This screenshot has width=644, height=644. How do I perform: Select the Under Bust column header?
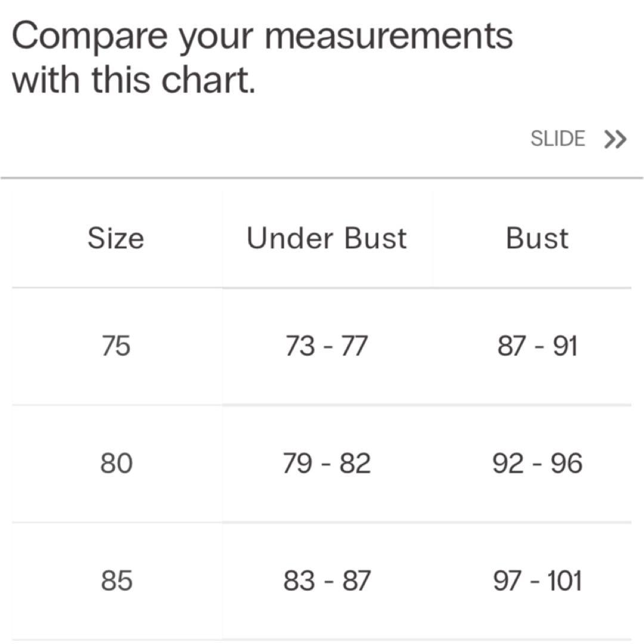coord(327,238)
